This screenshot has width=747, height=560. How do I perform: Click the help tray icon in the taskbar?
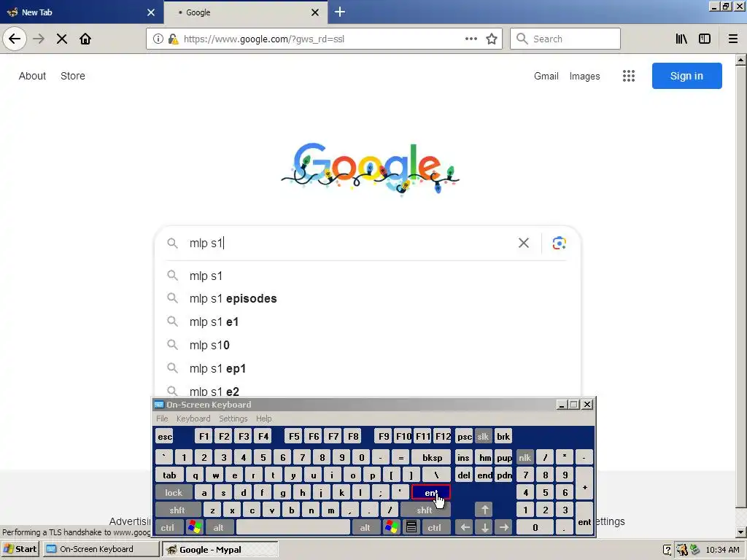point(667,550)
